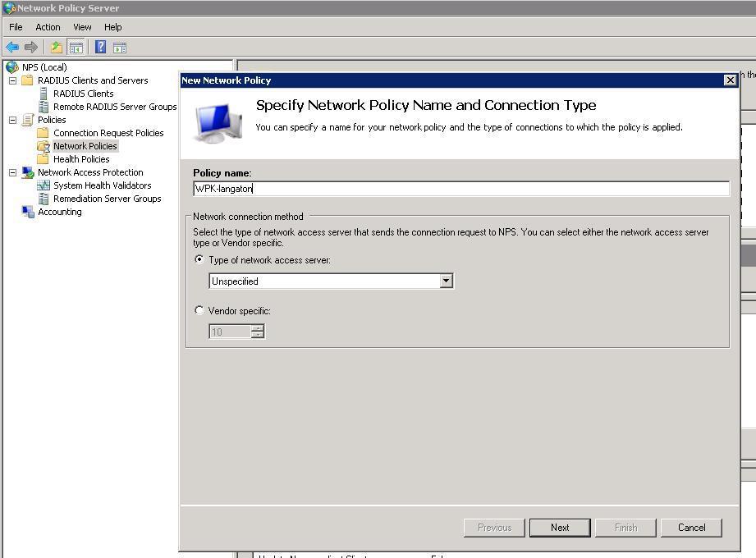Click the Remote RADIUS Server Groups icon
Image resolution: width=756 pixels, height=558 pixels.
click(44, 107)
